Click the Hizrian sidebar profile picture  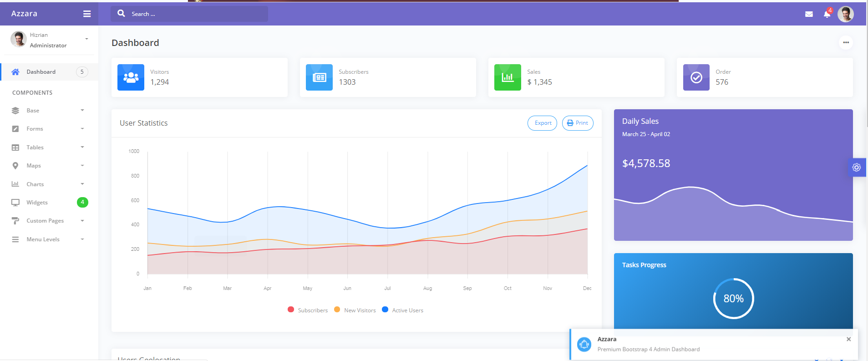19,40
